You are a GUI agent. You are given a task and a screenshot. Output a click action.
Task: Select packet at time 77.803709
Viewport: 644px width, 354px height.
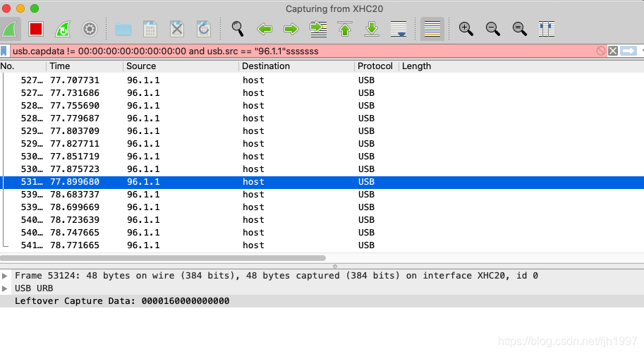point(322,131)
